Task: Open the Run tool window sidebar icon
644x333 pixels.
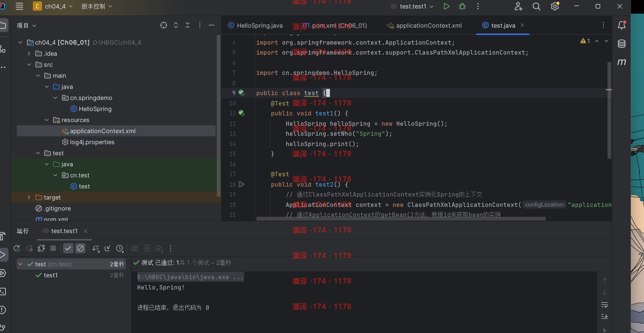Action: 3,254
